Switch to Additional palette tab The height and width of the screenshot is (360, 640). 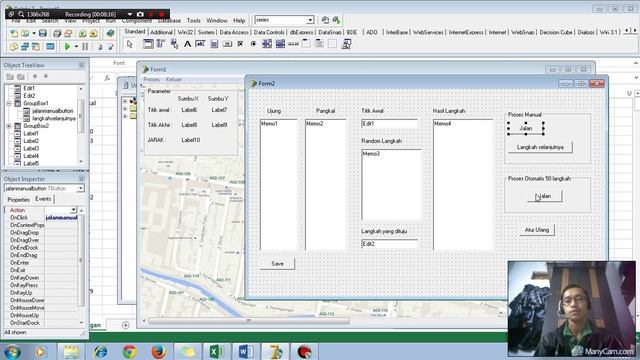coord(162,32)
